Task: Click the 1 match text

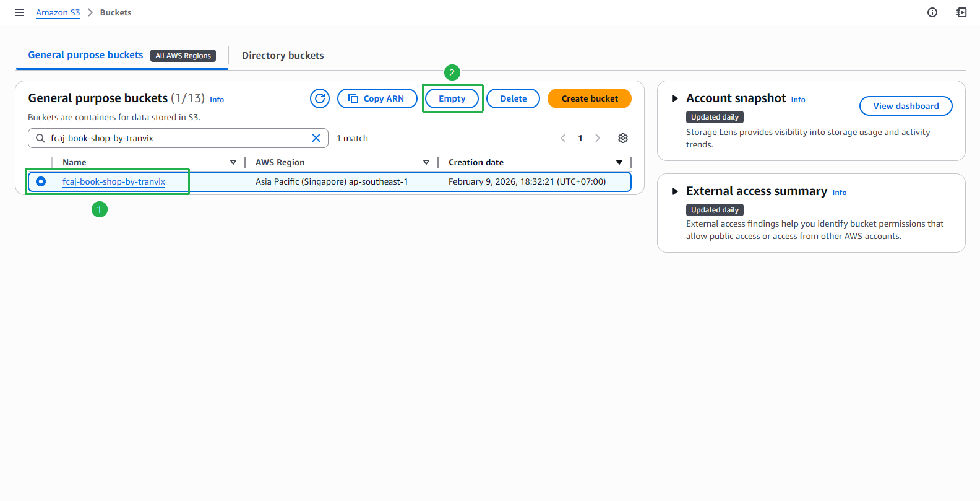Action: pos(352,138)
